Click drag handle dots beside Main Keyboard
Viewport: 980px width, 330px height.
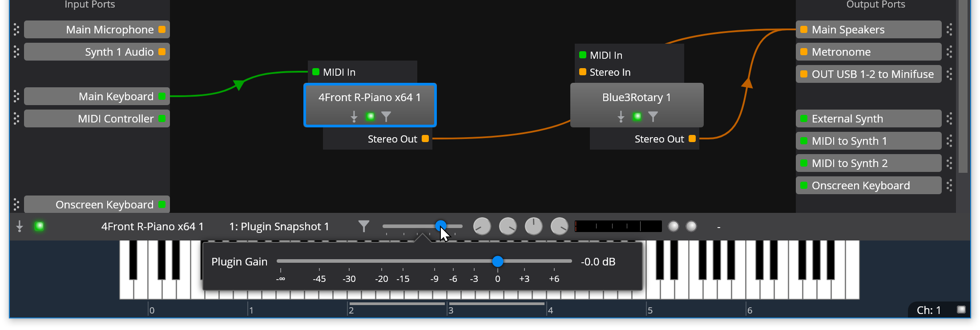(16, 96)
